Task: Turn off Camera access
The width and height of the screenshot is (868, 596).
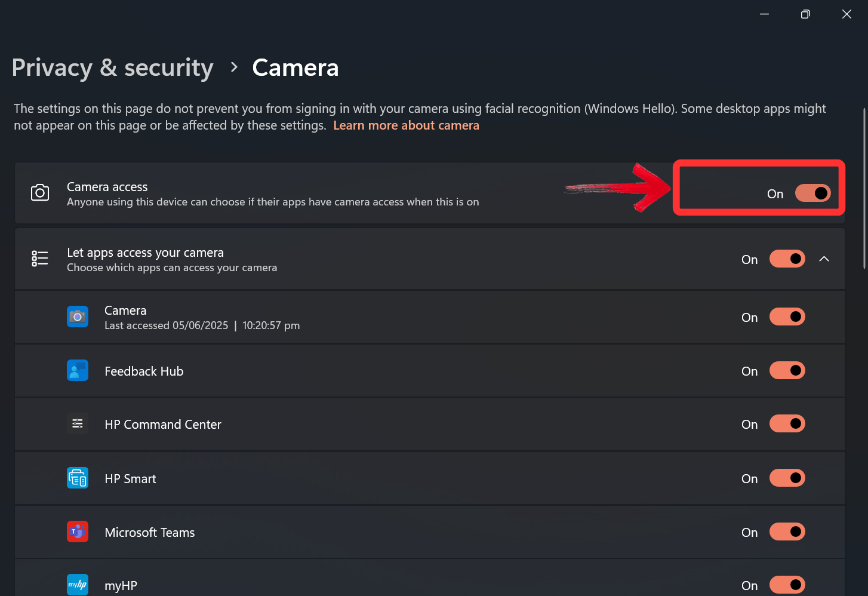Action: click(x=813, y=193)
